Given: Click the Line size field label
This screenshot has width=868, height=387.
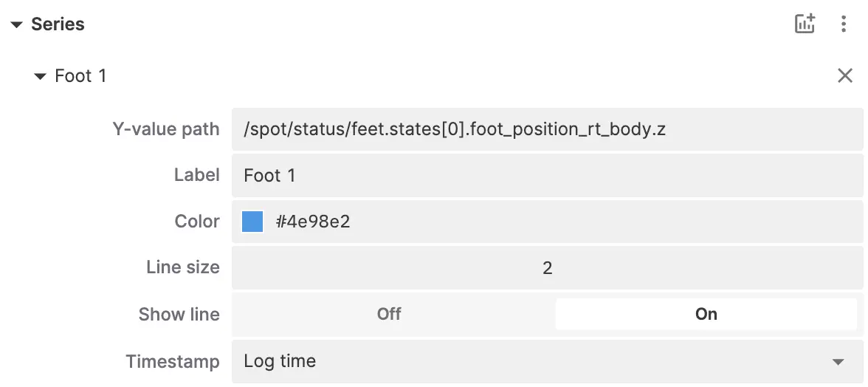Looking at the screenshot, I should (x=183, y=267).
